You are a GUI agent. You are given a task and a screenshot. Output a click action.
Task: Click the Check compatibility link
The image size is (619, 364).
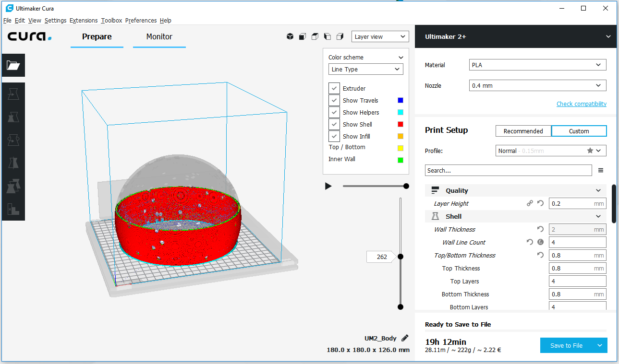[581, 104]
